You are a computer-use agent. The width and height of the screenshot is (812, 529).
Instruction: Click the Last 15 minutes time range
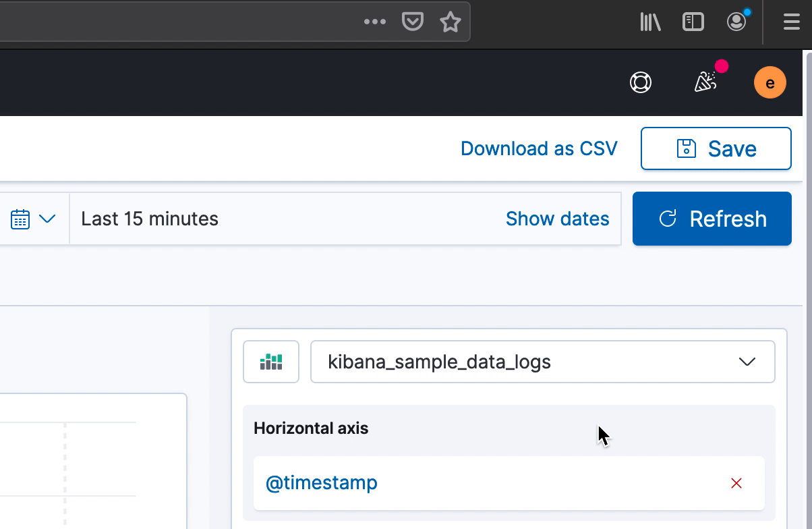(150, 219)
